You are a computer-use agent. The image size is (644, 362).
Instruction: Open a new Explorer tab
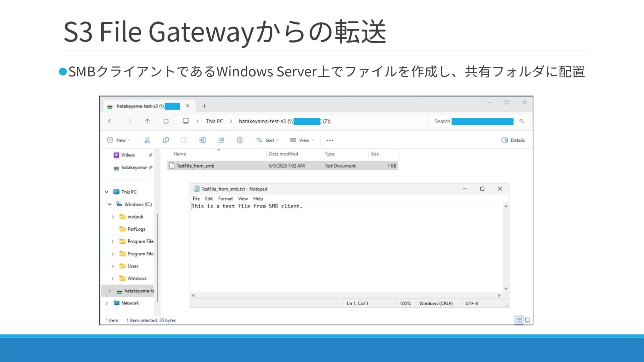click(204, 106)
